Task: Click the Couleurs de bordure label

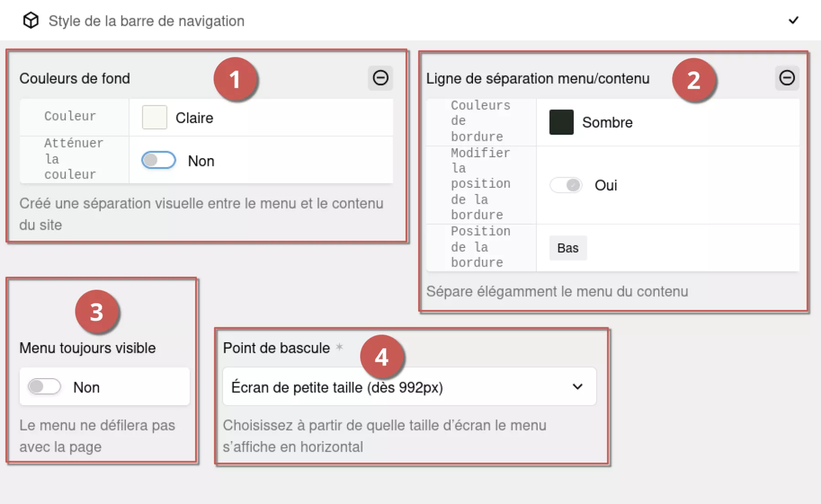Action: click(481, 121)
